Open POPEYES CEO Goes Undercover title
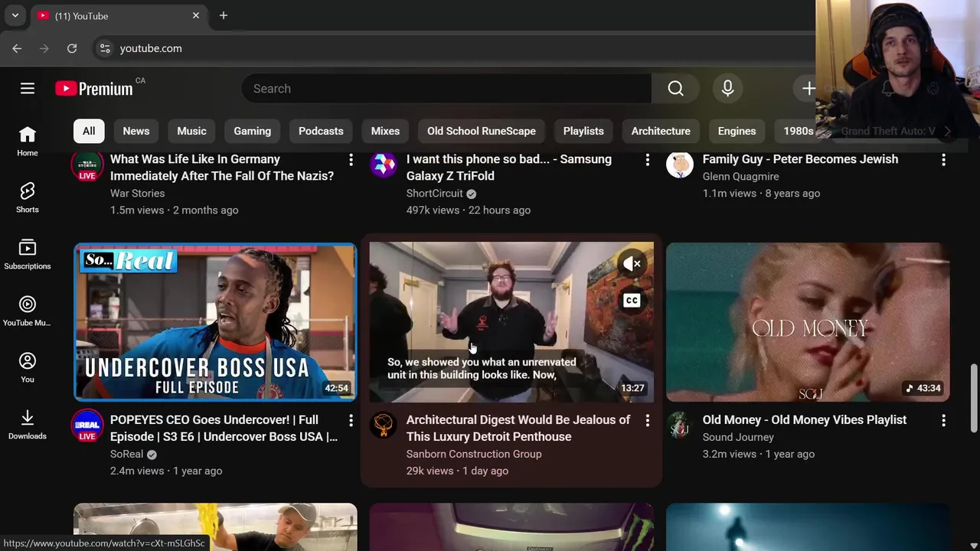Image resolution: width=980 pixels, height=551 pixels. (x=224, y=428)
